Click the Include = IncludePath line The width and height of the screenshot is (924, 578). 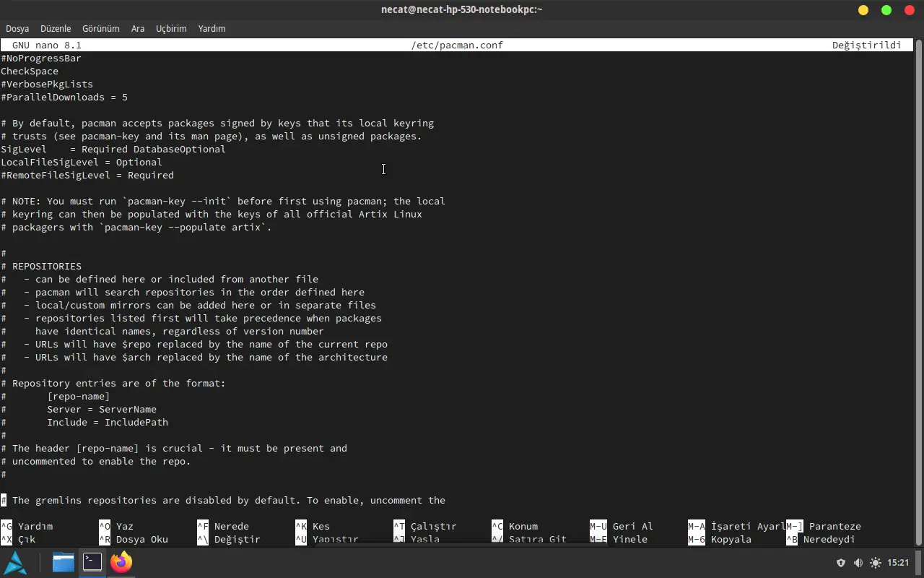click(108, 423)
